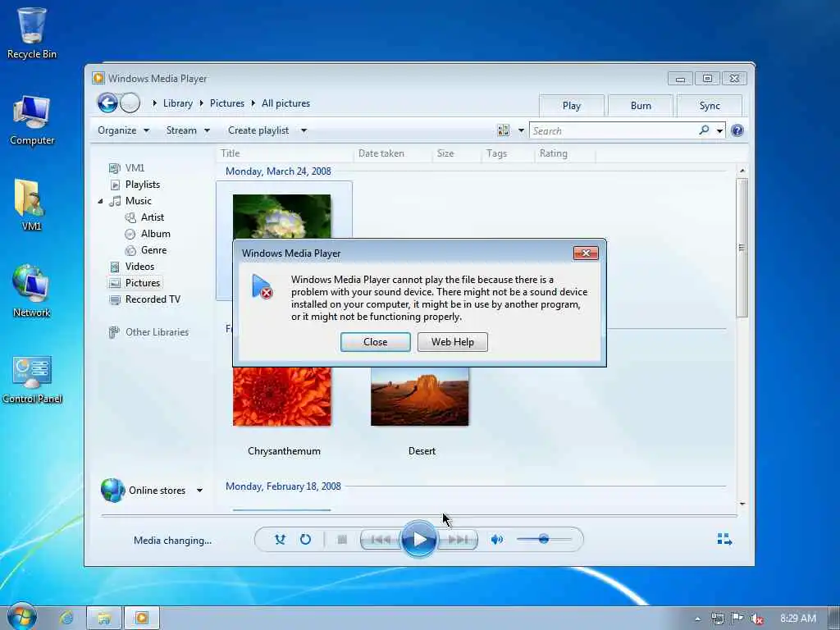Click the Next track button
The height and width of the screenshot is (630, 840).
coord(457,540)
